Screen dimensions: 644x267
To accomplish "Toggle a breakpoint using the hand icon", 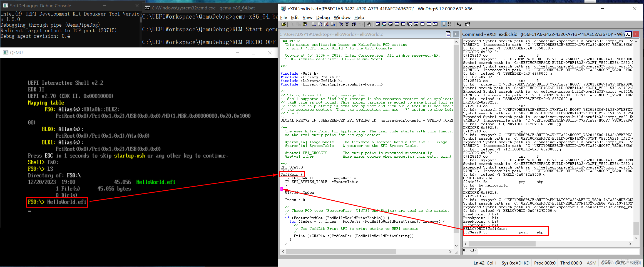I will pos(369,24).
